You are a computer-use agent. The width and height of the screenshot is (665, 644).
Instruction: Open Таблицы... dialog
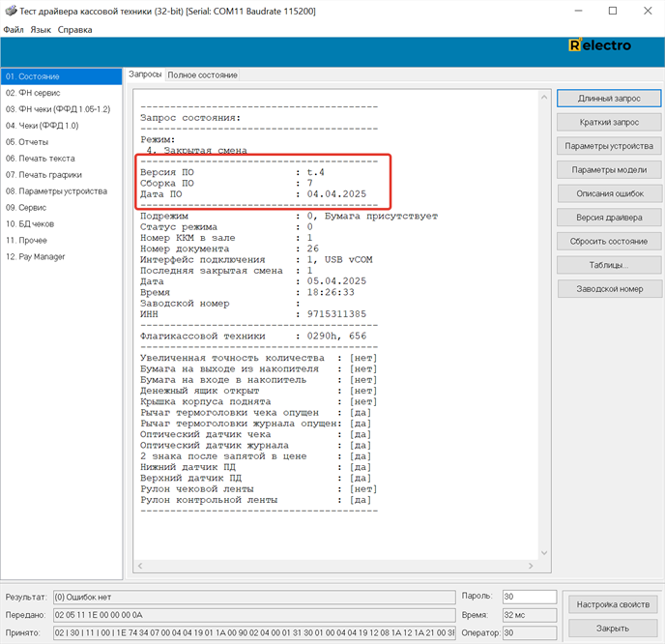pos(609,265)
